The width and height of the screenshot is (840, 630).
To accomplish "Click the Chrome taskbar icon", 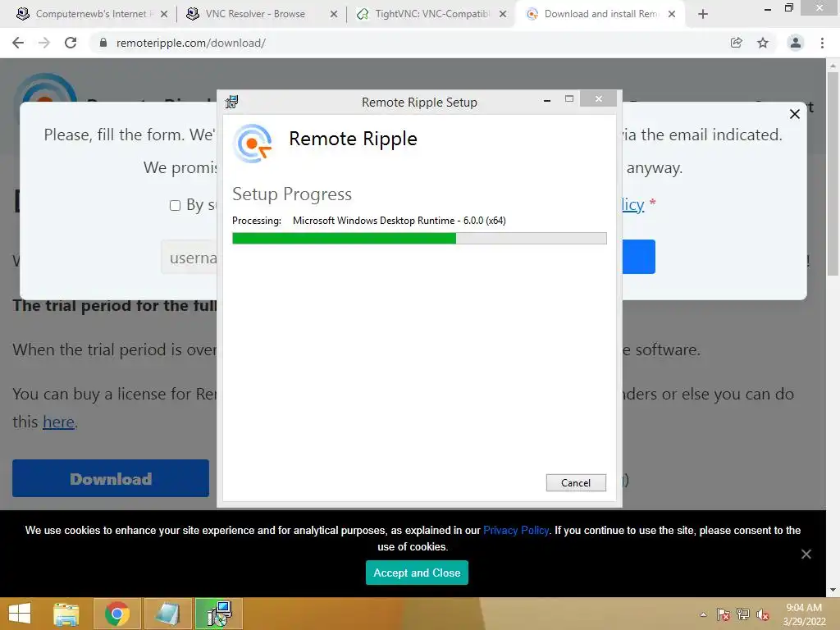I will 117,614.
